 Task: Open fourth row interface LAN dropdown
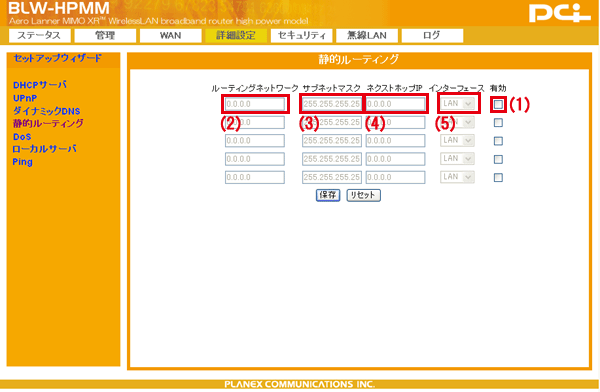coord(457,158)
